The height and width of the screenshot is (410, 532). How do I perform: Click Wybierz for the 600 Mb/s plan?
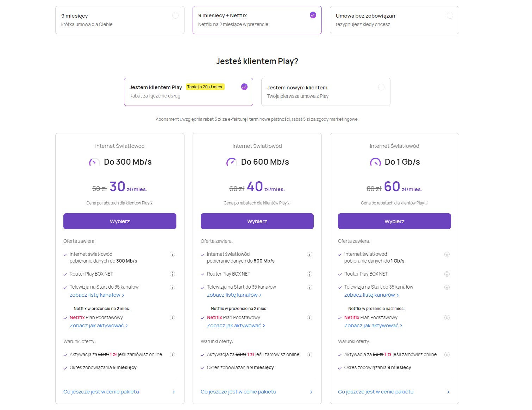(257, 221)
